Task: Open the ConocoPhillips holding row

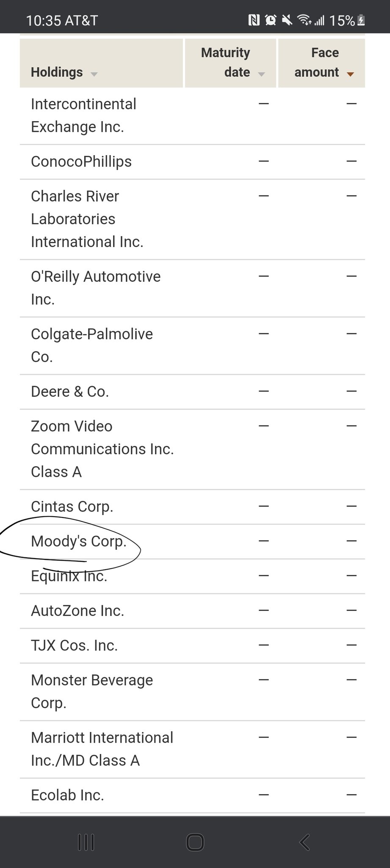Action: [81, 161]
